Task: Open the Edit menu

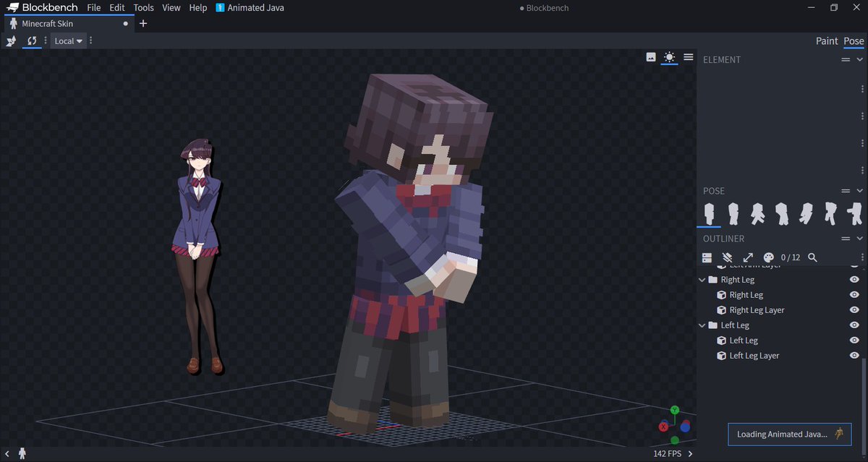Action: pos(117,8)
